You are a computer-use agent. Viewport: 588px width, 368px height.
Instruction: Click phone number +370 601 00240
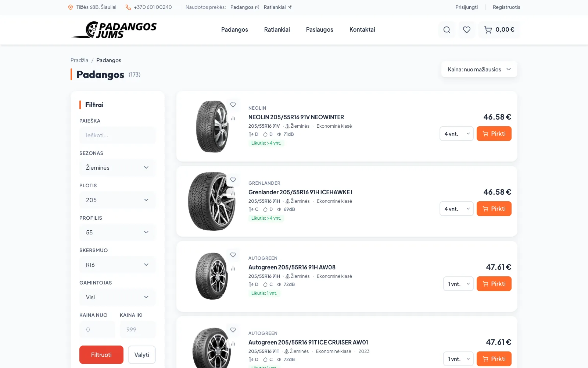[153, 7]
